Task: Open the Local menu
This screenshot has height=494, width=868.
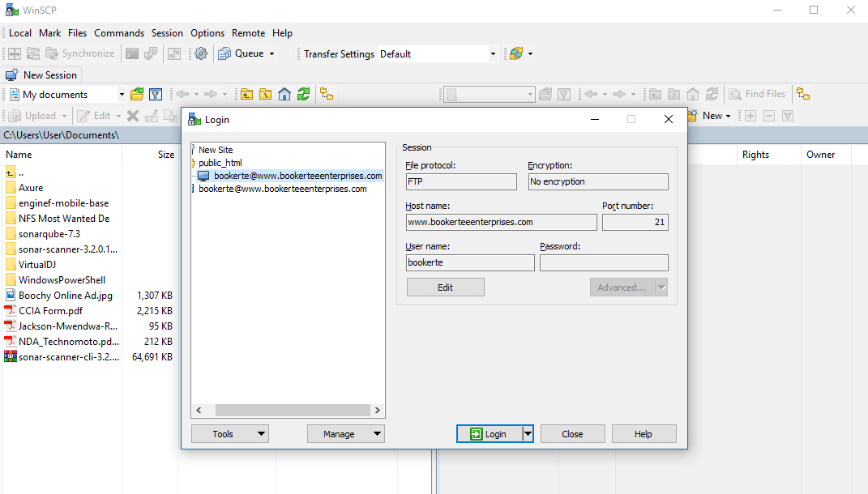Action: click(20, 33)
